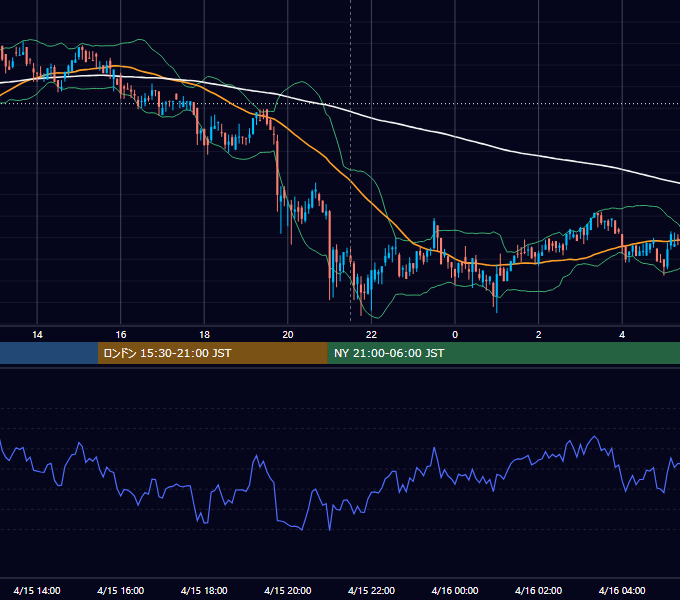The image size is (680, 600).
Task: Click the 4 hour label on the upper time axis
Action: coord(622,335)
